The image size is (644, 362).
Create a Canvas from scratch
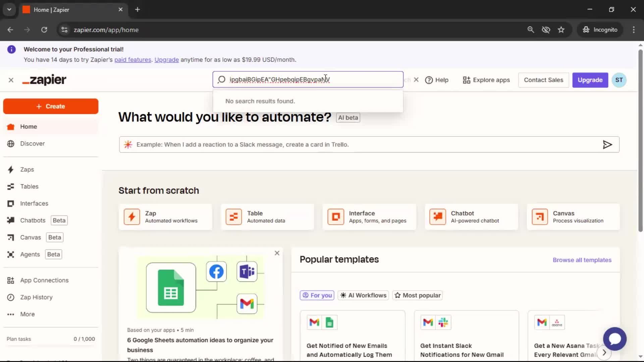[573, 217]
